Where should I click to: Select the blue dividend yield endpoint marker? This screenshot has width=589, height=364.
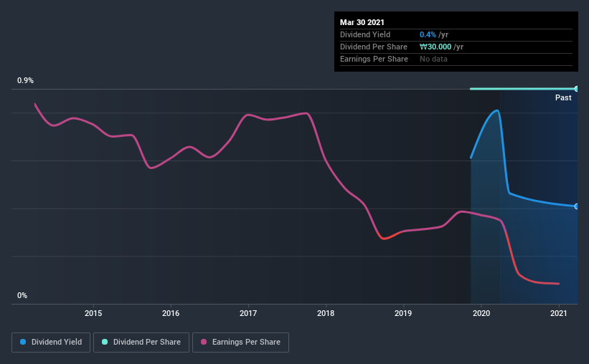coord(577,206)
